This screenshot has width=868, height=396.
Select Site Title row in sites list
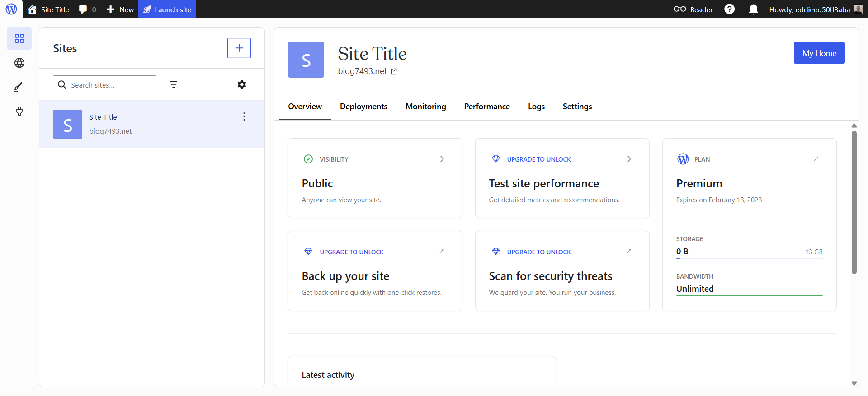pos(152,124)
